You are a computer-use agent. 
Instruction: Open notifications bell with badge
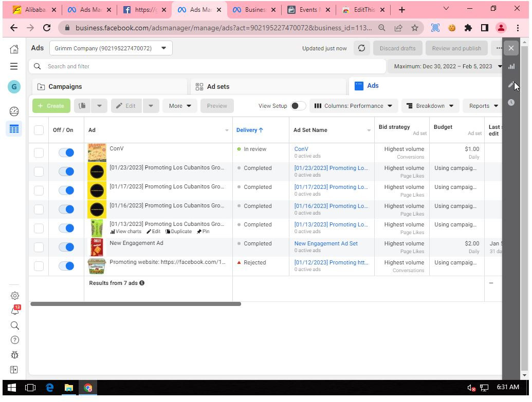[x=14, y=310]
